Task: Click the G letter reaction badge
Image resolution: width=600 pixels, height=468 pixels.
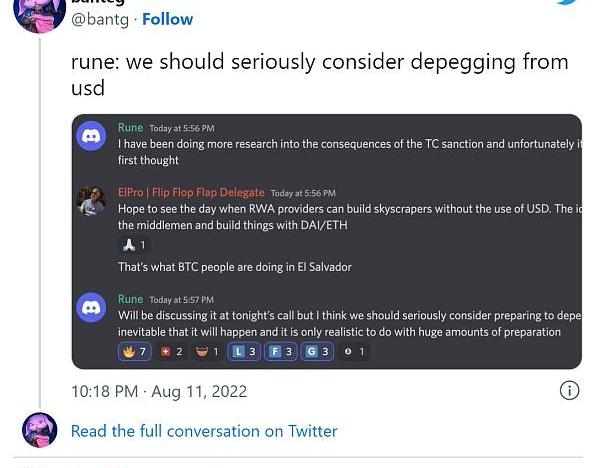Action: point(317,351)
